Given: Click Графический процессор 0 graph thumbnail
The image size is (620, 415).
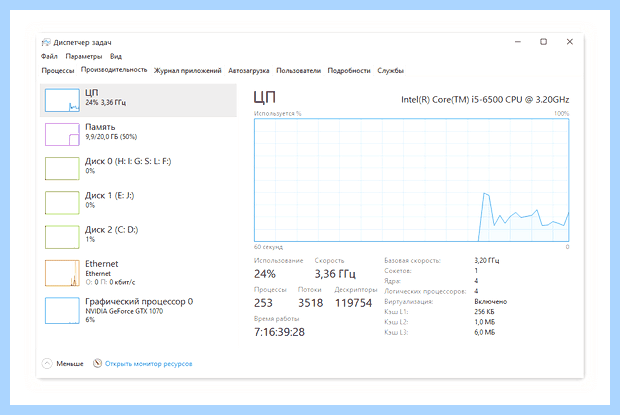Looking at the screenshot, I should tap(62, 311).
